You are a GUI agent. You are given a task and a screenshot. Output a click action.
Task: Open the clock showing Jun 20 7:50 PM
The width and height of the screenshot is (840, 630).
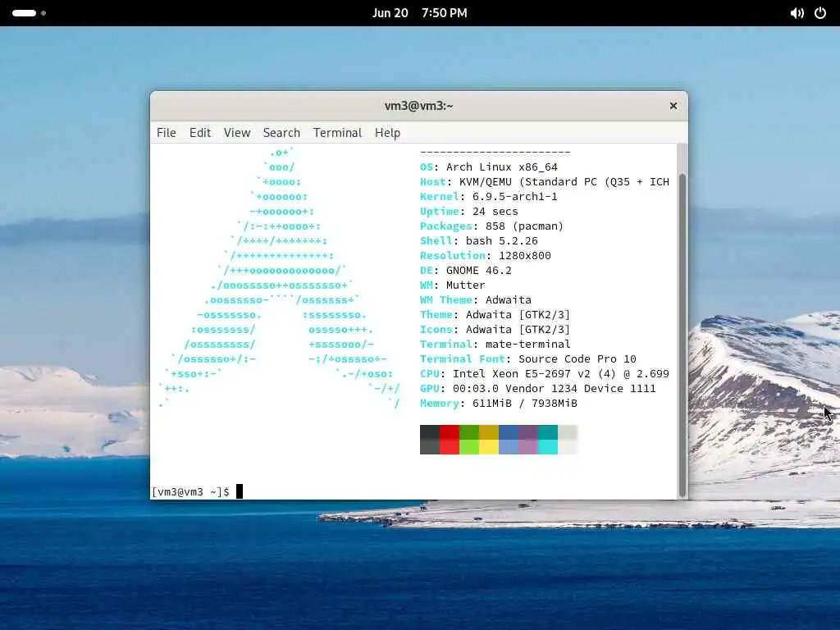[x=419, y=13]
